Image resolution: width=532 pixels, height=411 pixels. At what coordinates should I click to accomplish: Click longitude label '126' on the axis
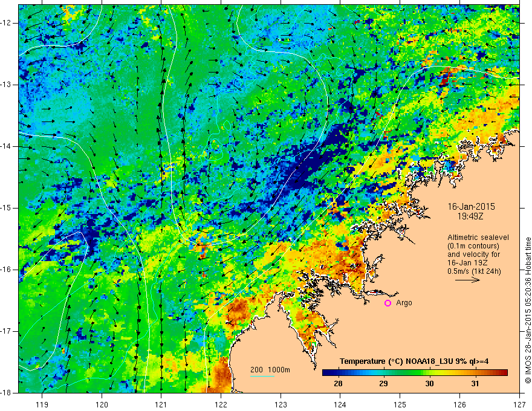point(459,404)
